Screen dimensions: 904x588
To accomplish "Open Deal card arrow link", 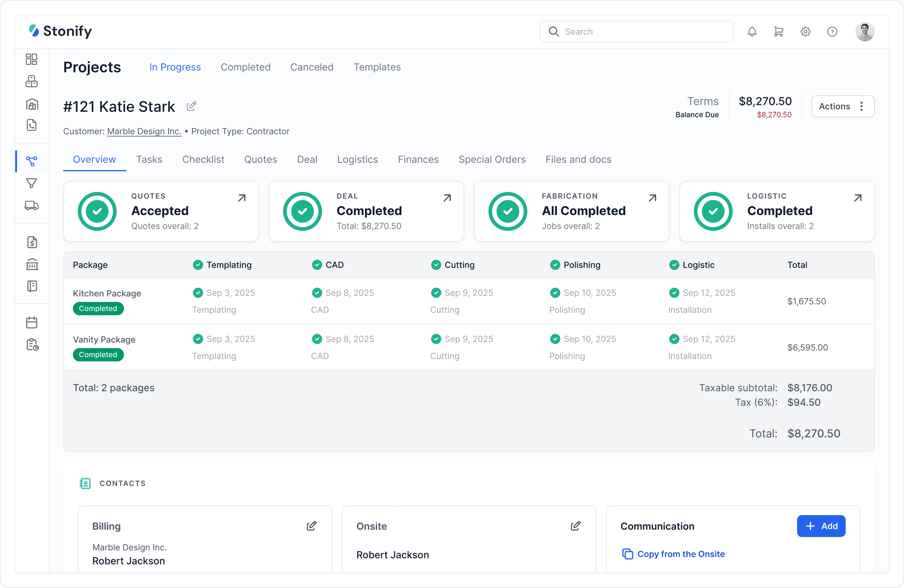I will (x=447, y=198).
